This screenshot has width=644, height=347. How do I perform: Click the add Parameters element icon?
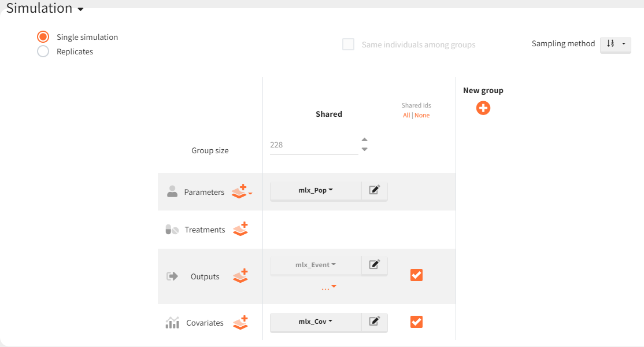240,191
